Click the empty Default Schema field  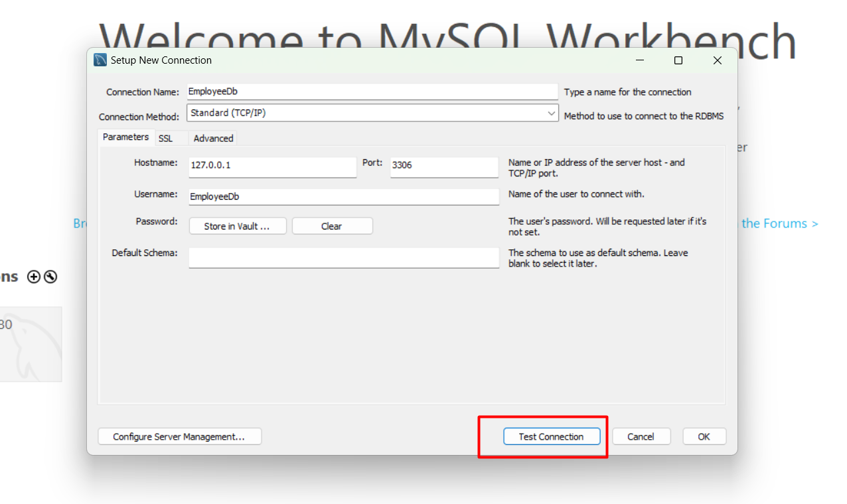tap(343, 258)
